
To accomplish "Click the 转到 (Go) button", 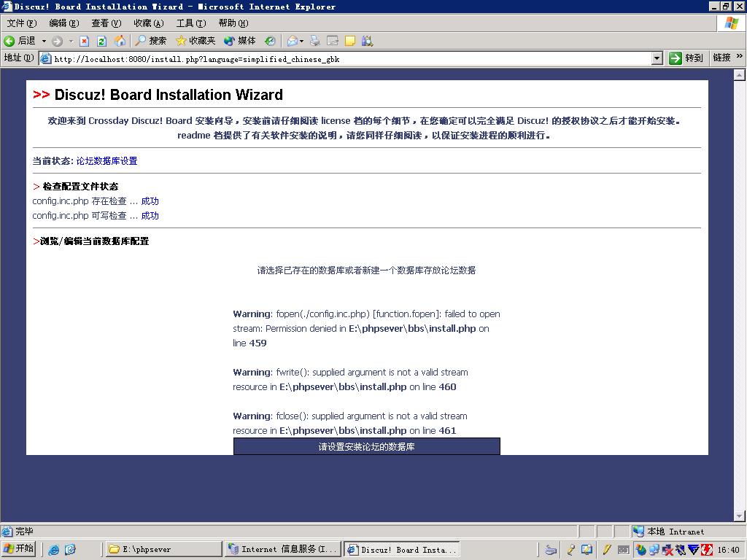I will (x=686, y=58).
